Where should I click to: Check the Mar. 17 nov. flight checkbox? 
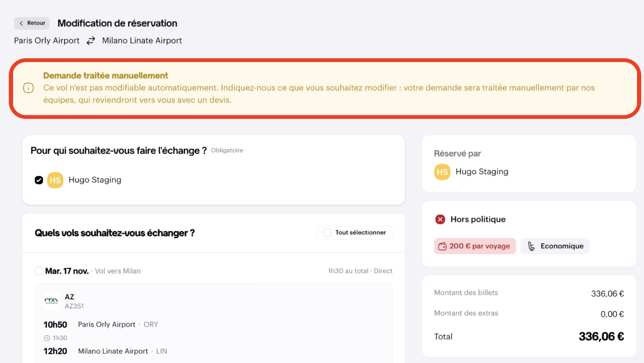click(39, 271)
